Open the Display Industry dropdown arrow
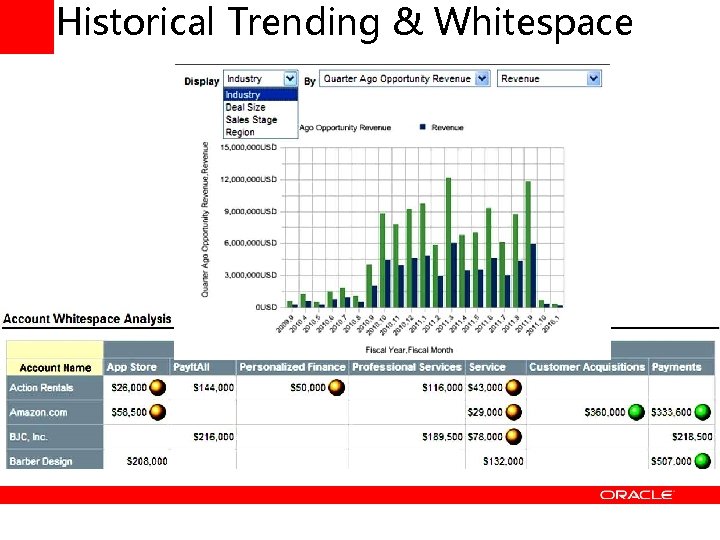Viewport: 720px width, 540px height. pyautogui.click(x=290, y=79)
